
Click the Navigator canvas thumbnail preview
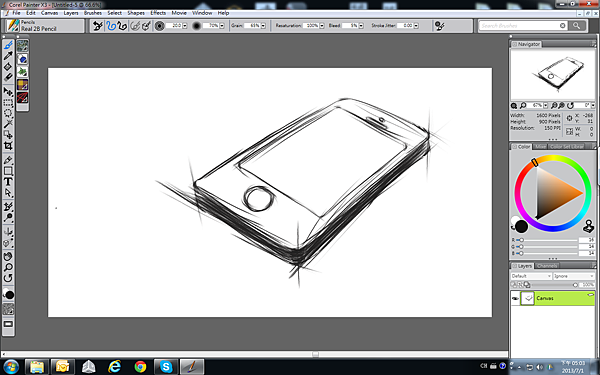click(x=553, y=75)
